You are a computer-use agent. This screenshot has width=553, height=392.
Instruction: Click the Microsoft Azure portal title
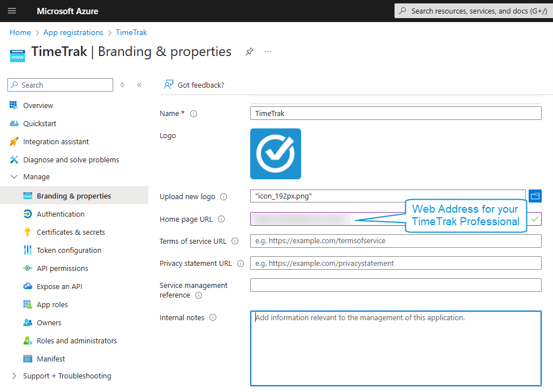[x=68, y=11]
